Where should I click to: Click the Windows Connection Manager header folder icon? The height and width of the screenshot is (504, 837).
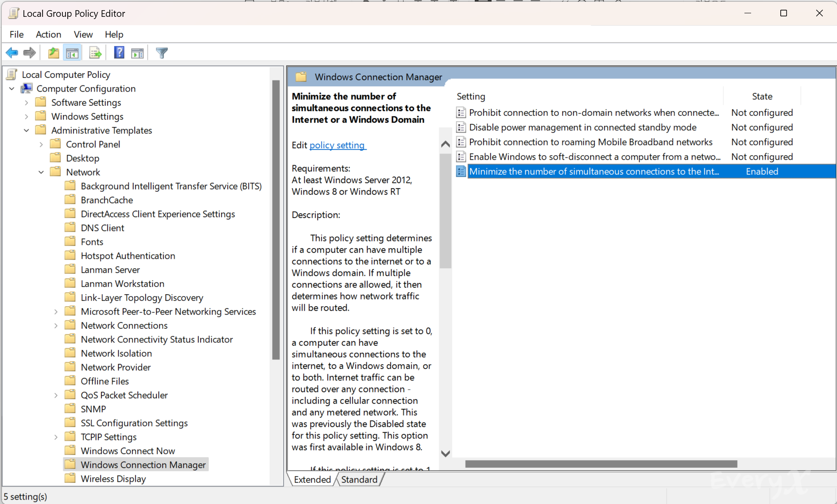coord(301,77)
